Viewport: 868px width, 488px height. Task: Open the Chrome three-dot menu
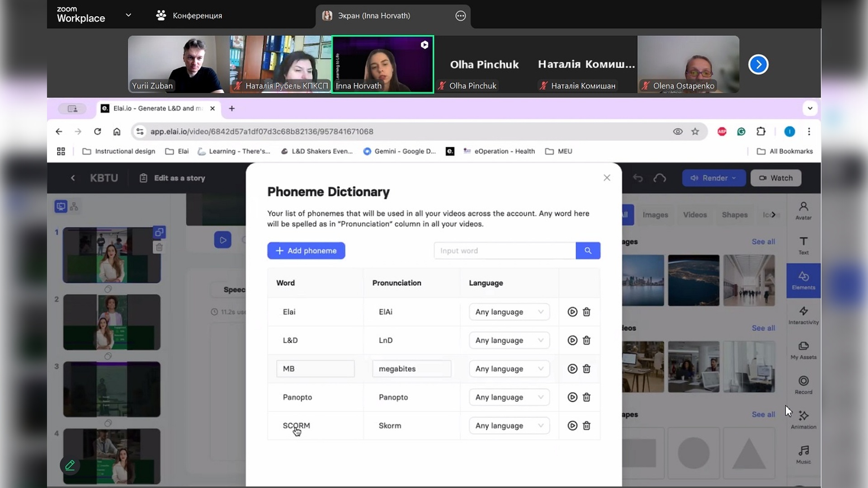(809, 131)
